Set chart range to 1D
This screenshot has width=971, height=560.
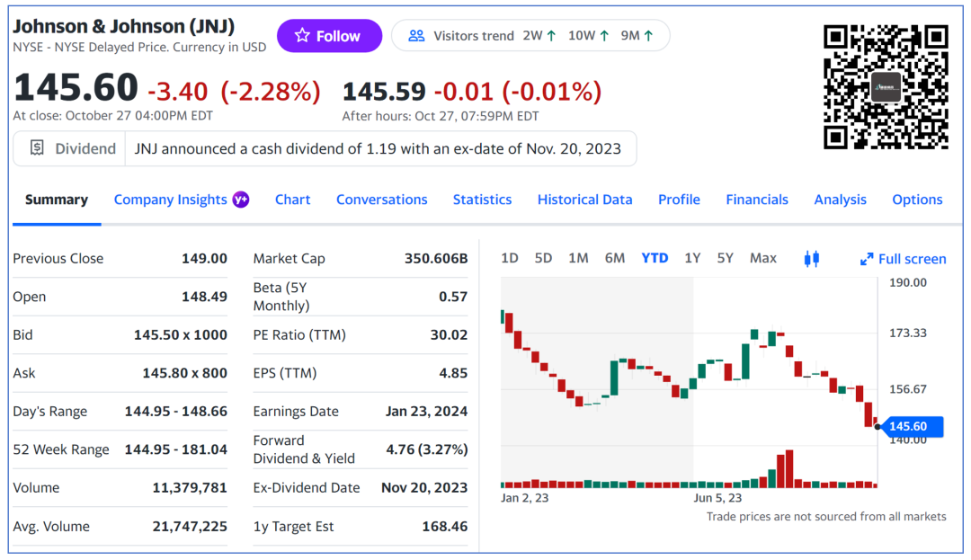(x=510, y=258)
